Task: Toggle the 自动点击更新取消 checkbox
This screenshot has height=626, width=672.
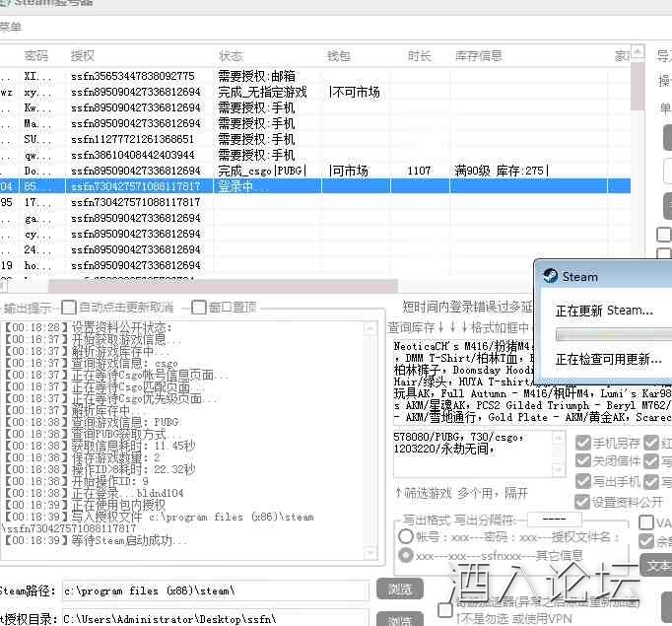Action: click(69, 308)
